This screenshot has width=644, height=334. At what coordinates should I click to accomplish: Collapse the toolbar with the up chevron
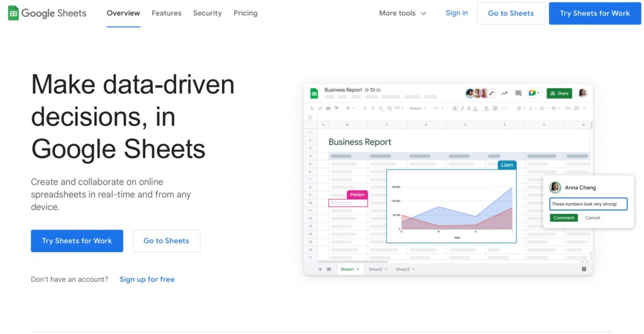584,108
